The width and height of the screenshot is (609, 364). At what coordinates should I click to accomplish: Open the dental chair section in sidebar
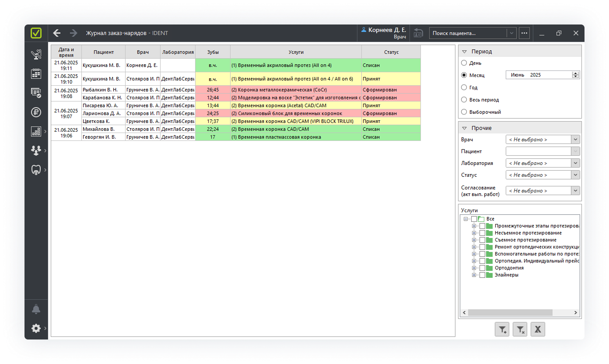click(36, 55)
